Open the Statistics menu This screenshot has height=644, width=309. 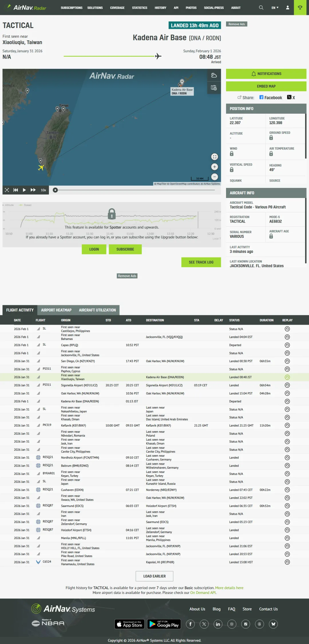tap(140, 8)
